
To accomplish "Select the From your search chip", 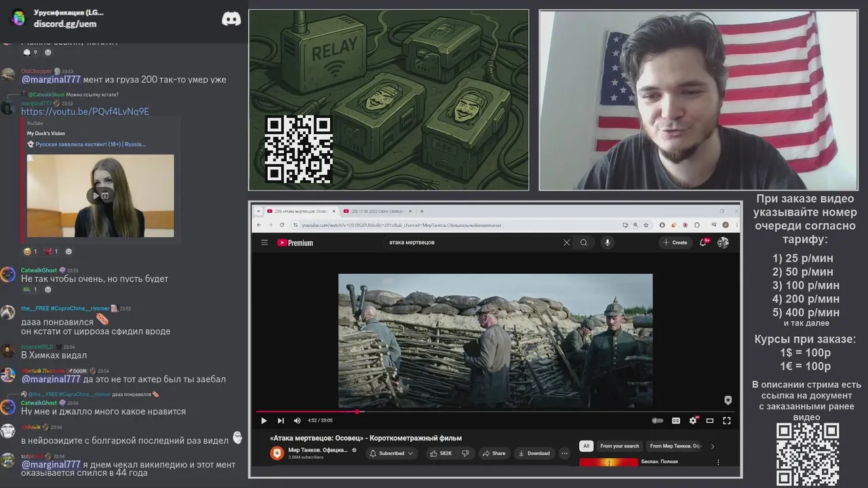I will pos(619,446).
